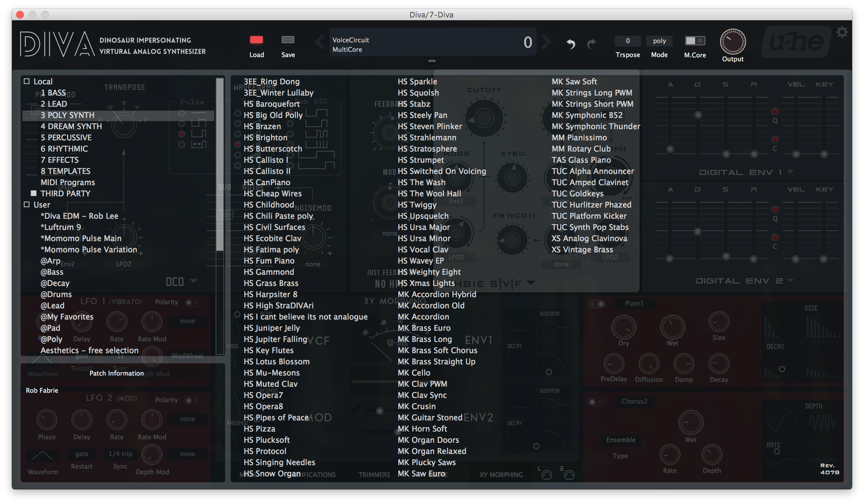Select 8 TEMPLATES folder
Image resolution: width=864 pixels, height=504 pixels.
[x=65, y=171]
